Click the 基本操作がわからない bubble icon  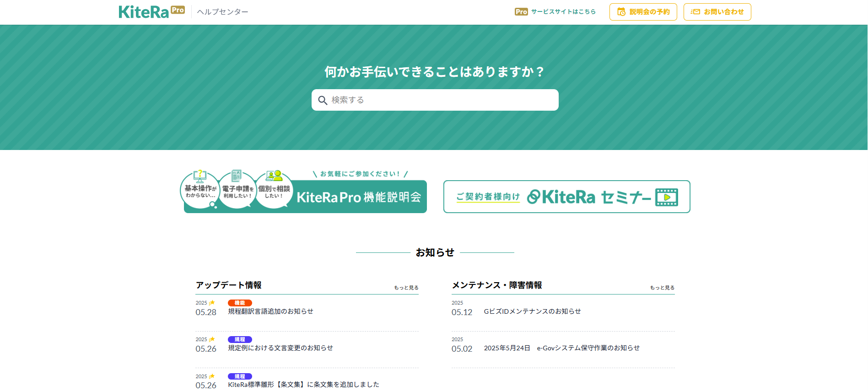[200, 189]
